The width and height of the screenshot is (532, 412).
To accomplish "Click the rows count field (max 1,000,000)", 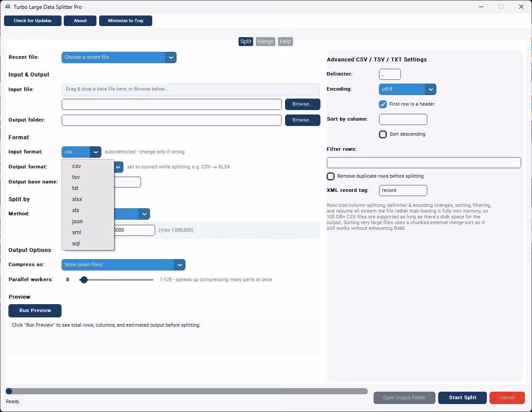I will pyautogui.click(x=135, y=230).
